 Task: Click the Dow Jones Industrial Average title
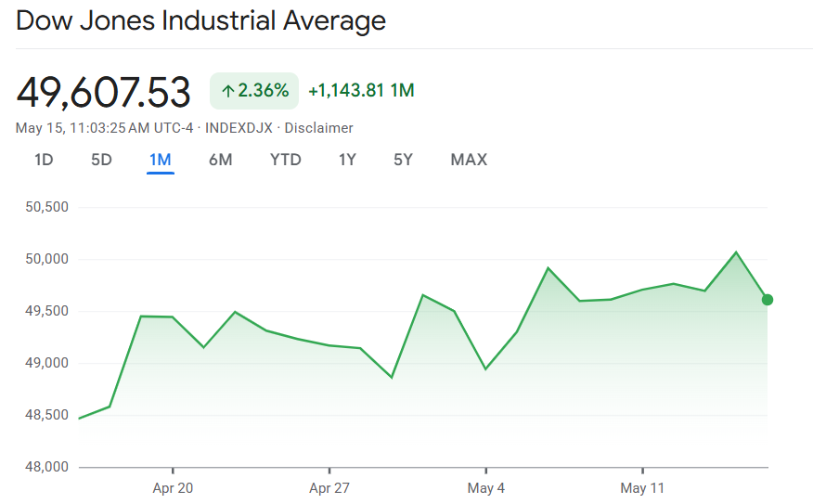click(201, 20)
